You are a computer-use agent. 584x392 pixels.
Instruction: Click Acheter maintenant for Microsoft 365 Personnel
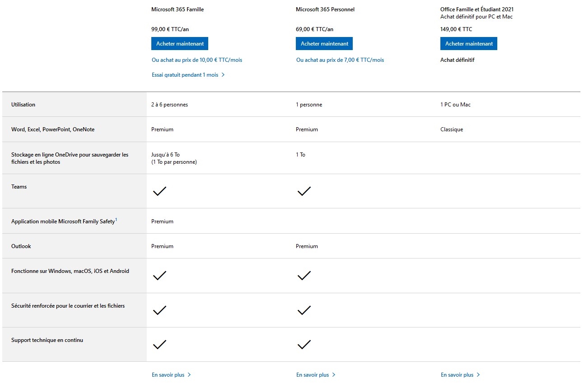point(324,44)
